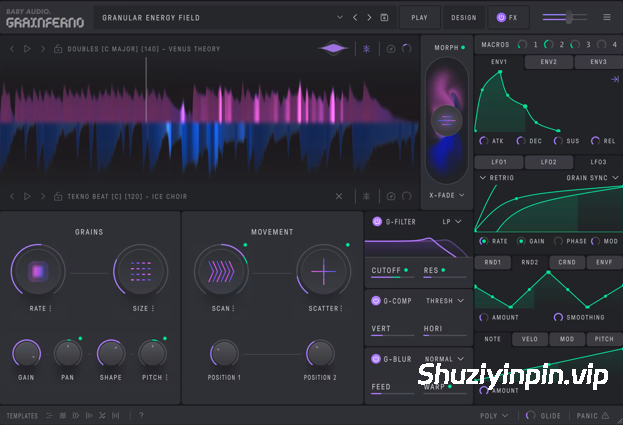Play the Doubles sample preview
The image size is (623, 425).
click(x=27, y=48)
